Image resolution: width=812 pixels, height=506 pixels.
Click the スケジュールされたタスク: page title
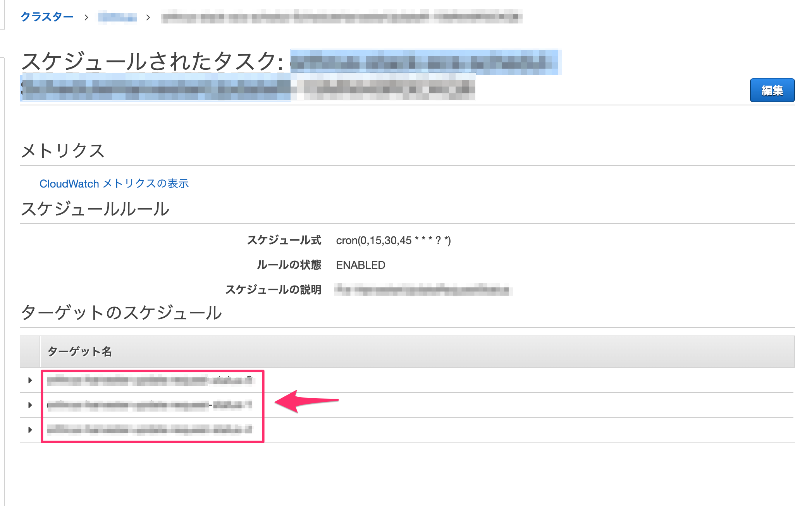coord(153,61)
